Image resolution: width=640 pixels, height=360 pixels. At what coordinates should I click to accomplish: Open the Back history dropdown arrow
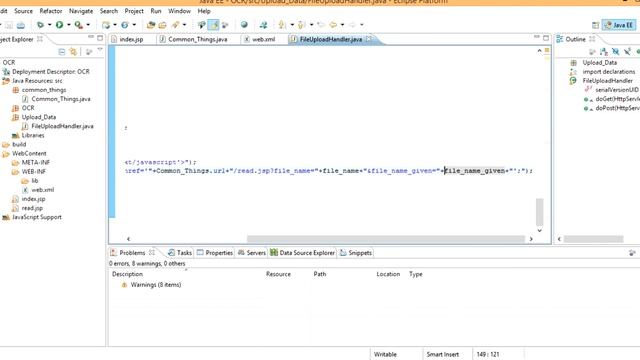[x=342, y=25]
